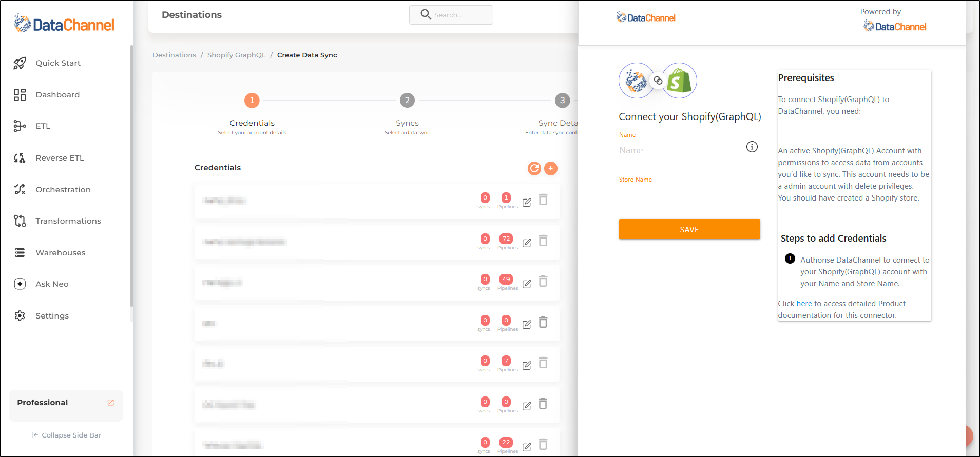The height and width of the screenshot is (457, 980).
Task: Click the info icon beside Name field
Action: click(752, 147)
